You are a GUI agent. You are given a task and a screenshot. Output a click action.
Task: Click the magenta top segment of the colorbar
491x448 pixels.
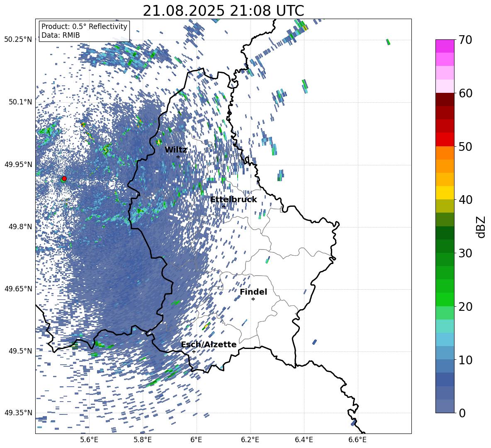tap(445, 46)
